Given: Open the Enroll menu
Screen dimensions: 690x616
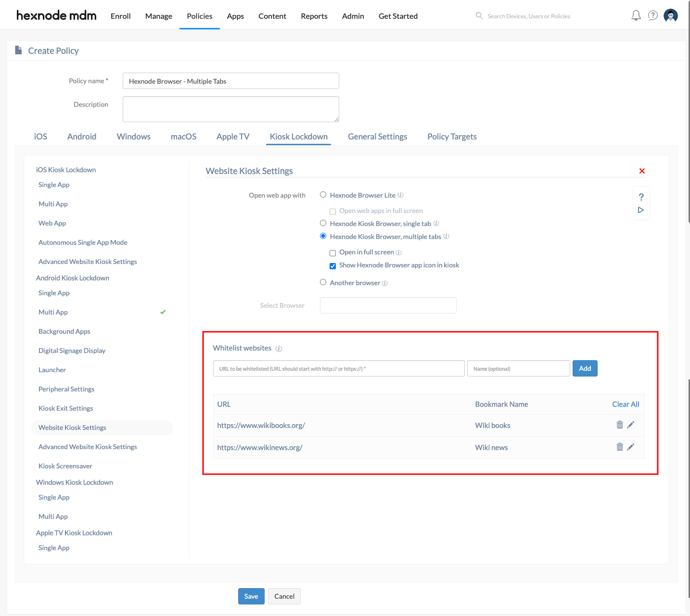Looking at the screenshot, I should coord(121,16).
